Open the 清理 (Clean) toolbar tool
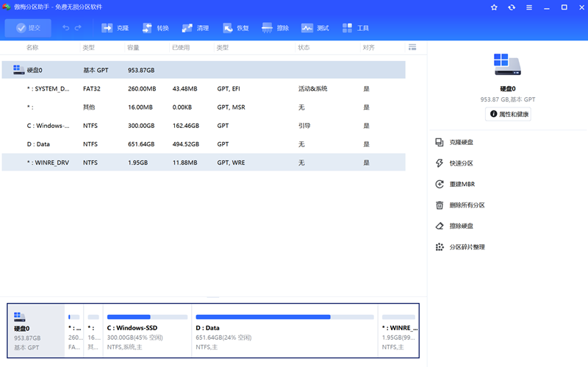This screenshot has width=588, height=367. tap(196, 28)
